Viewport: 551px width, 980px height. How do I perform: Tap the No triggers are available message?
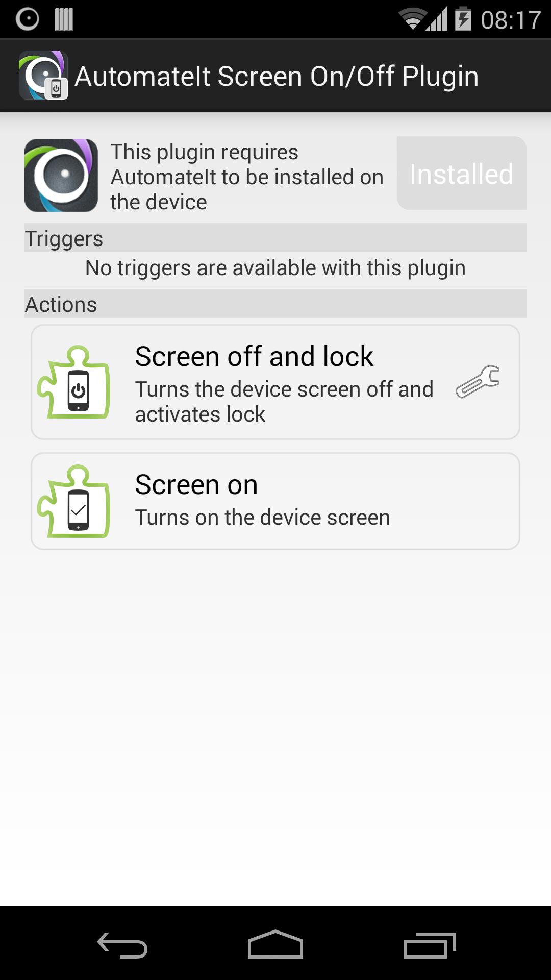[x=275, y=268]
